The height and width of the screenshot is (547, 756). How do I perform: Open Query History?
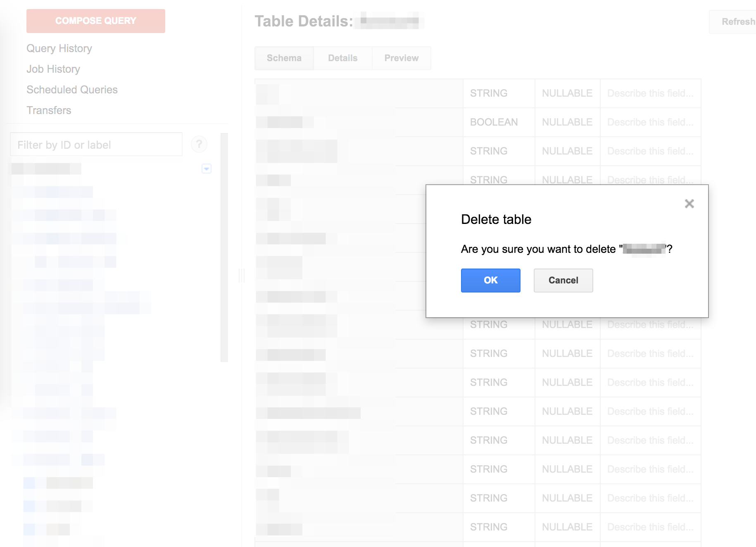tap(59, 48)
